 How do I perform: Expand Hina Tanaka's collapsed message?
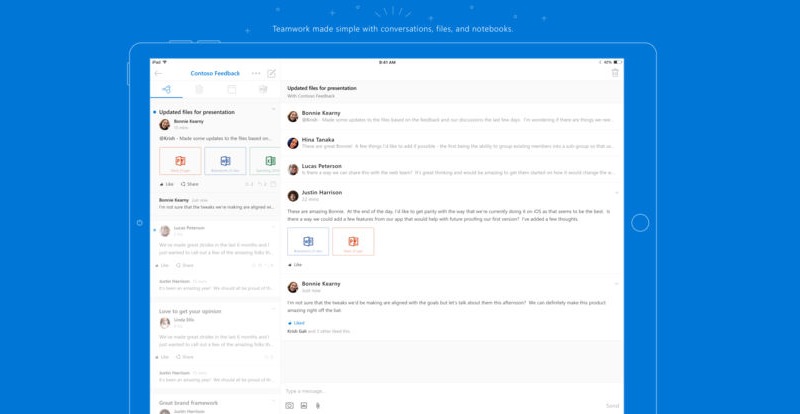[x=452, y=143]
